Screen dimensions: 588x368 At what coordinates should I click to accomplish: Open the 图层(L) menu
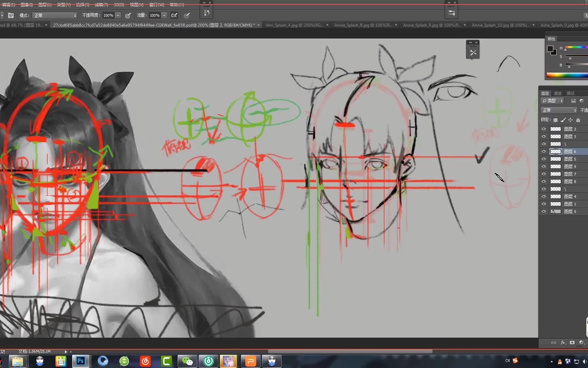pyautogui.click(x=45, y=4)
